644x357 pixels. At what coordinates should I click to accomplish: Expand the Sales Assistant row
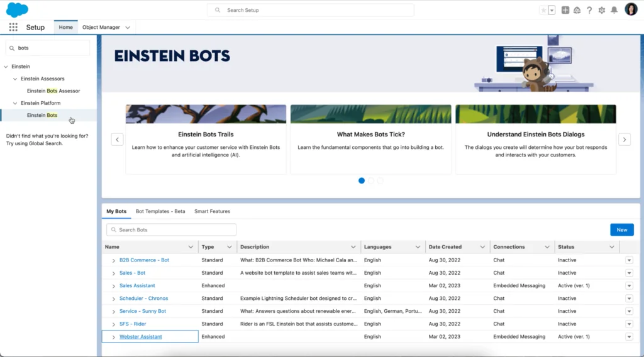pyautogui.click(x=114, y=286)
